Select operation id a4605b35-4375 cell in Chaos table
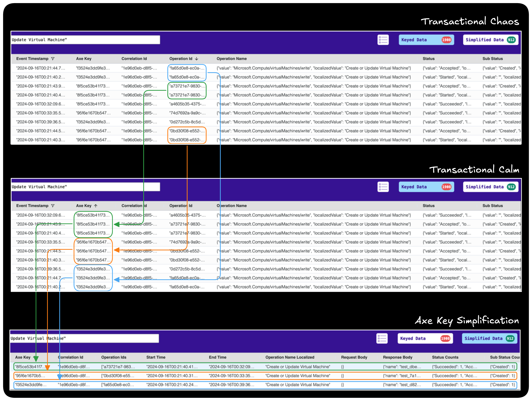Viewport: 532px width, 401px height. coord(187,104)
